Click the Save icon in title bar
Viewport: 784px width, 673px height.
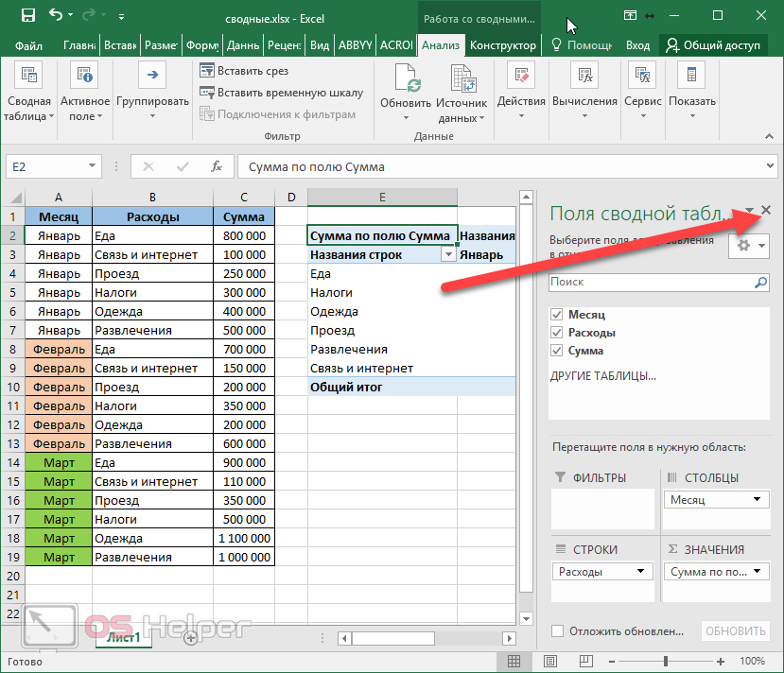pos(27,16)
